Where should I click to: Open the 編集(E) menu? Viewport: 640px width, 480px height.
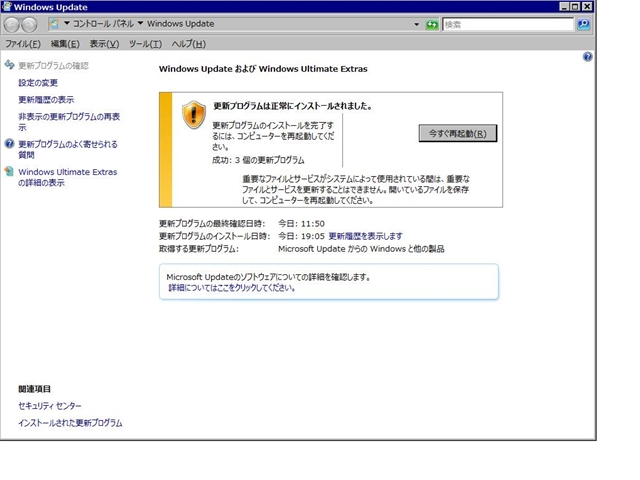(65, 44)
